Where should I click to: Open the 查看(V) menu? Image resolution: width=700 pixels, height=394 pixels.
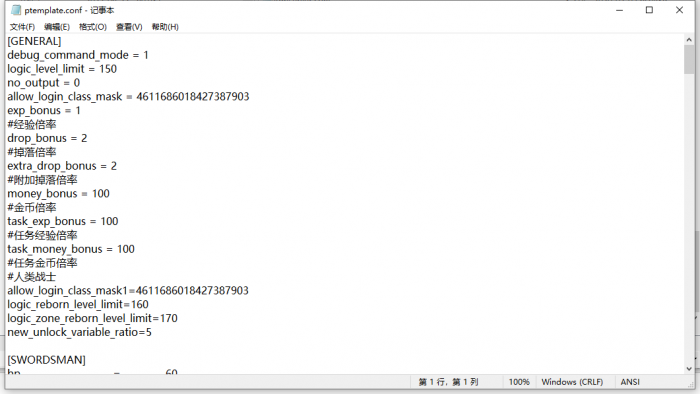tap(129, 27)
